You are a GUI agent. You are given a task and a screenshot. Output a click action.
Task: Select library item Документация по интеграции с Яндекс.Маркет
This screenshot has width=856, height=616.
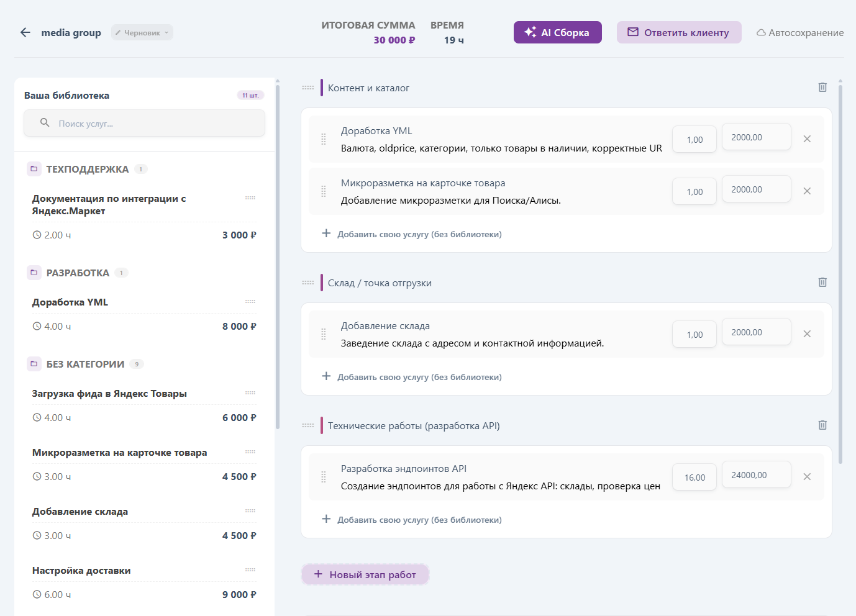tap(144, 216)
